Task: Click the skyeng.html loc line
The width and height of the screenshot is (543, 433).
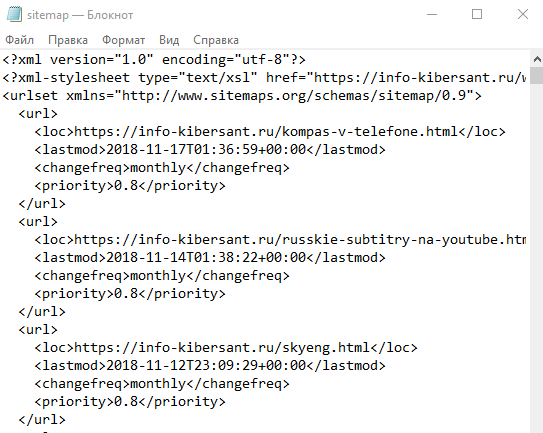Action: coord(226,348)
